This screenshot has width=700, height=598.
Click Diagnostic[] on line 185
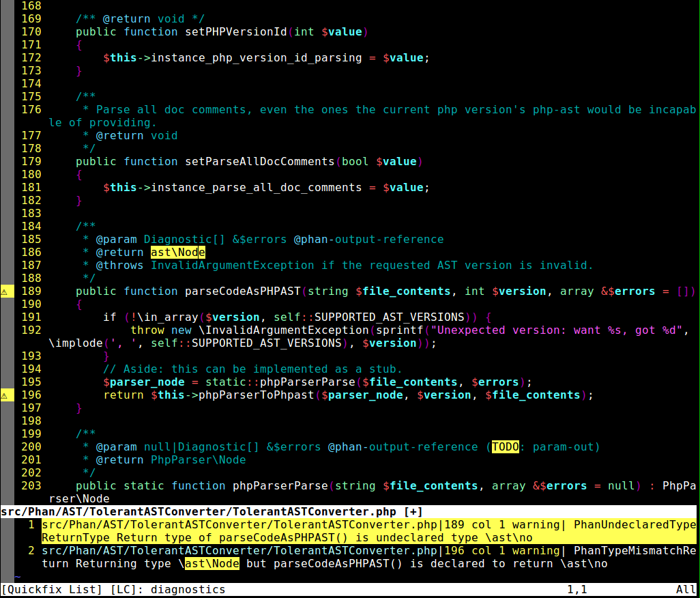(x=184, y=240)
